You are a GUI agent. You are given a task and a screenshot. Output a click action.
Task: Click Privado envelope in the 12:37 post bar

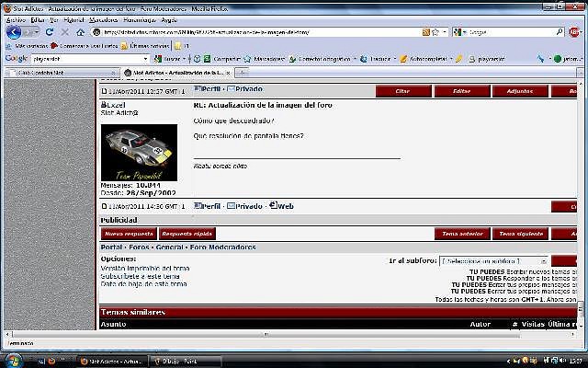[245, 89]
